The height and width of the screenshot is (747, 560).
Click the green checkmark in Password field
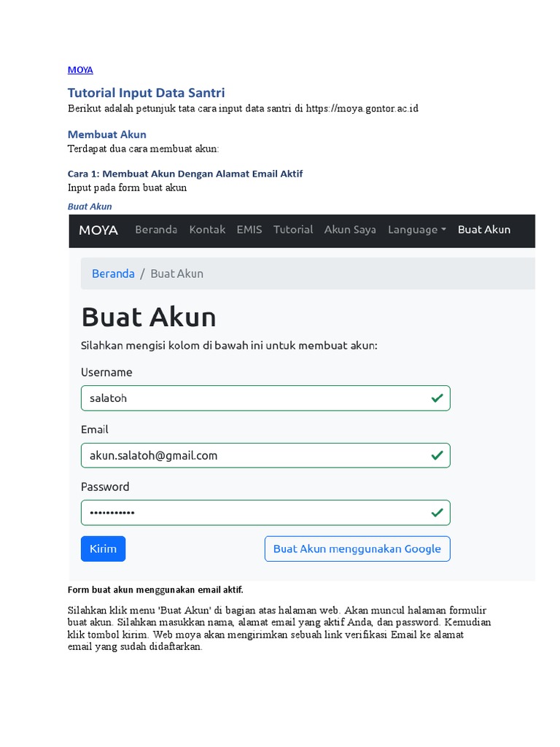point(437,513)
